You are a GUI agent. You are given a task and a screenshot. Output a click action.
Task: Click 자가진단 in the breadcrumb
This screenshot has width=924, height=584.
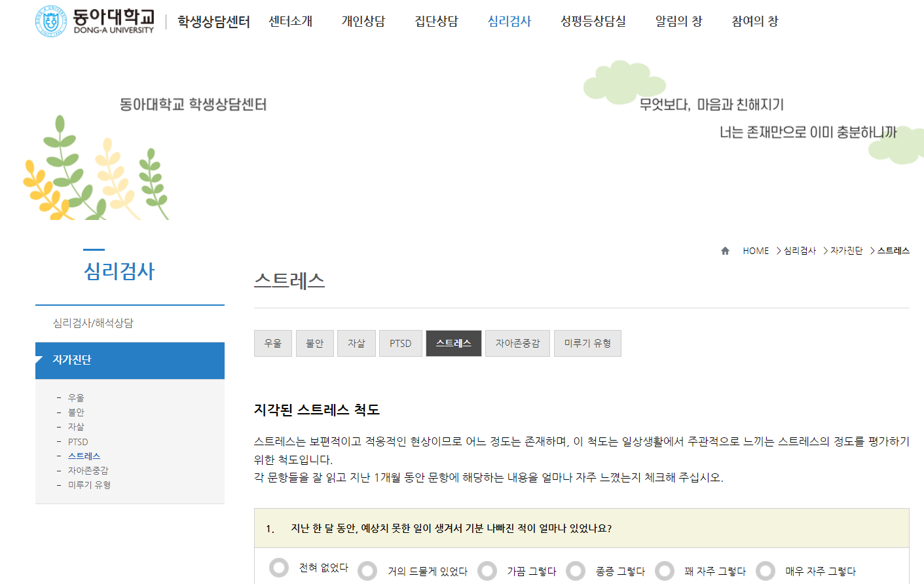point(846,251)
